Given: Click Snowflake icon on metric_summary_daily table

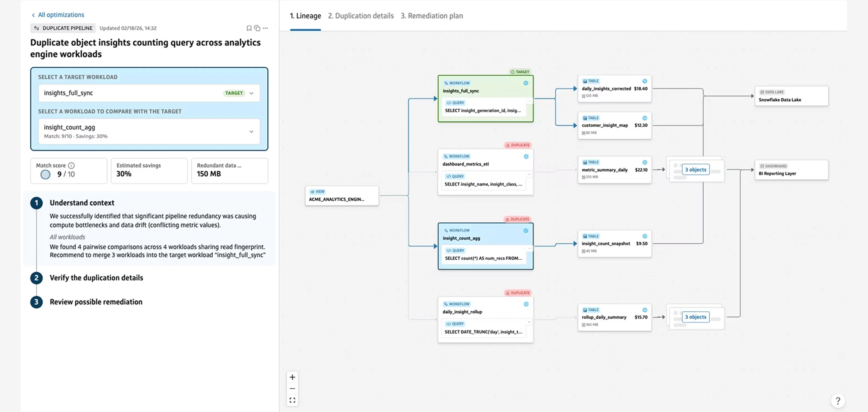Looking at the screenshot, I should pyautogui.click(x=644, y=162).
